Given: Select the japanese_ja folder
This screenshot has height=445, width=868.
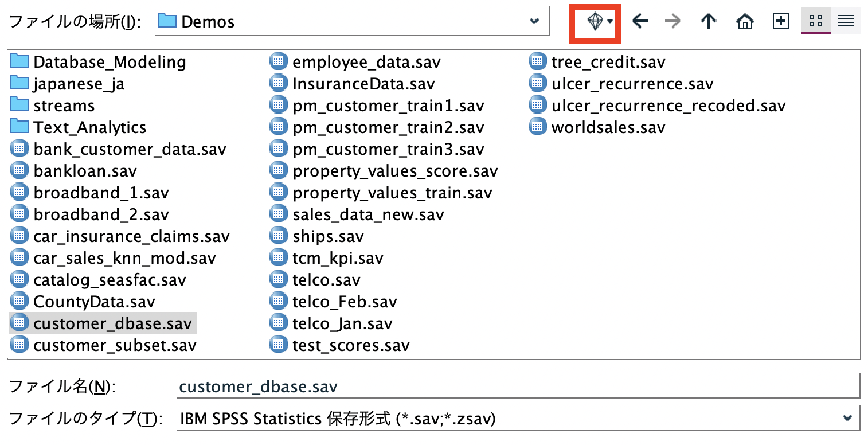Looking at the screenshot, I should click(x=68, y=84).
